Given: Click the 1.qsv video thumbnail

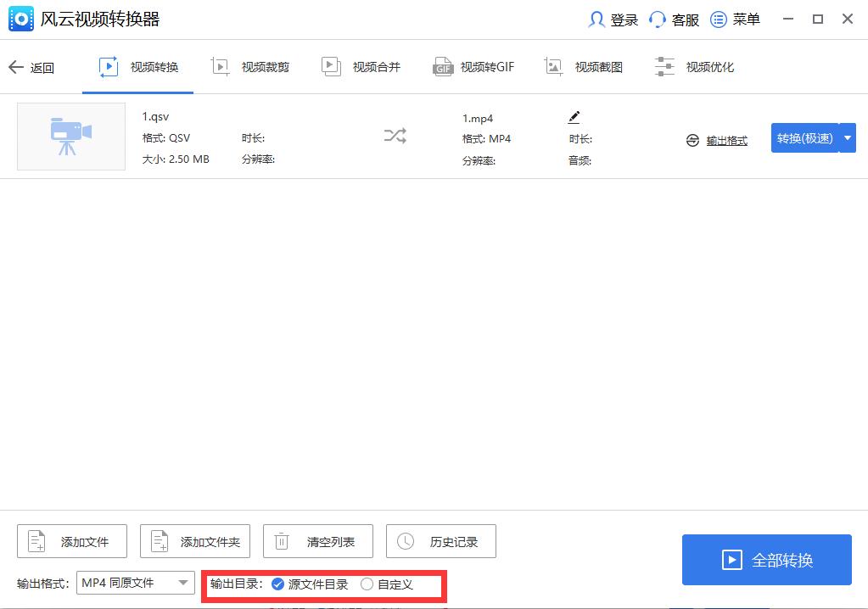Looking at the screenshot, I should coord(70,136).
